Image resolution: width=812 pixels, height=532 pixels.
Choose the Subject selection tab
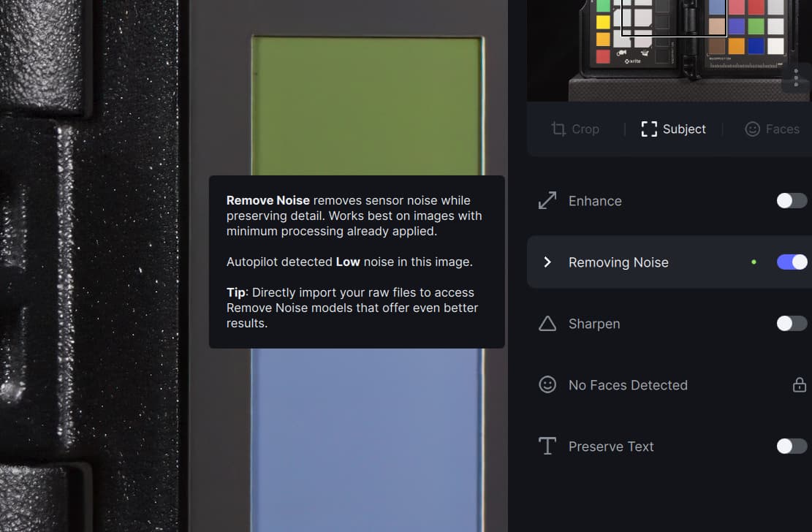tap(673, 129)
